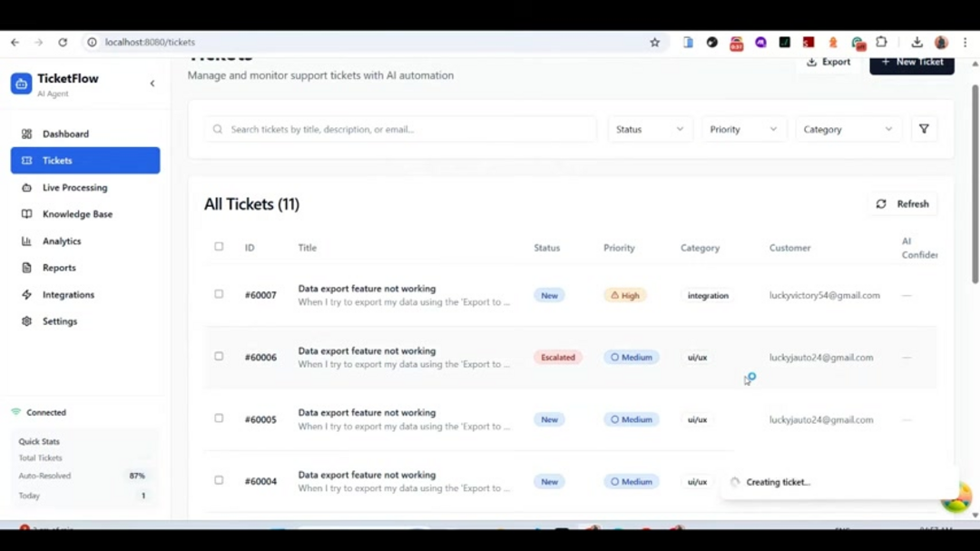Open the Status filter dropdown
This screenshot has height=551, width=980.
tap(649, 130)
